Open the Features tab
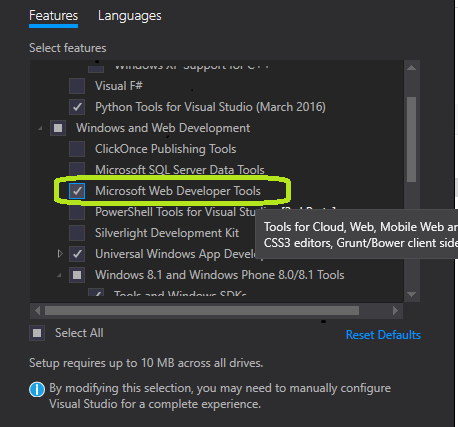Viewport: 458px width, 427px height. [53, 16]
